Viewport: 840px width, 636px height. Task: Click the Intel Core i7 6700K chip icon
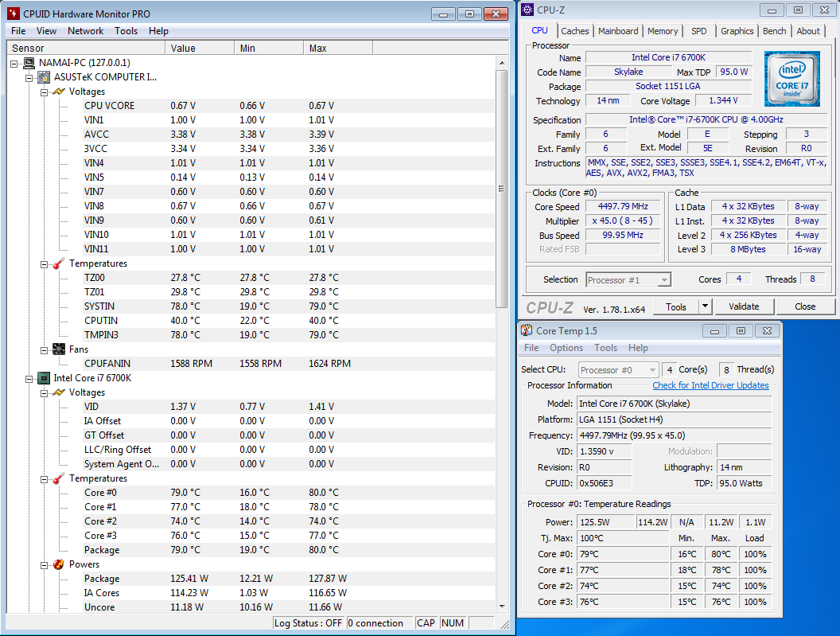point(44,378)
